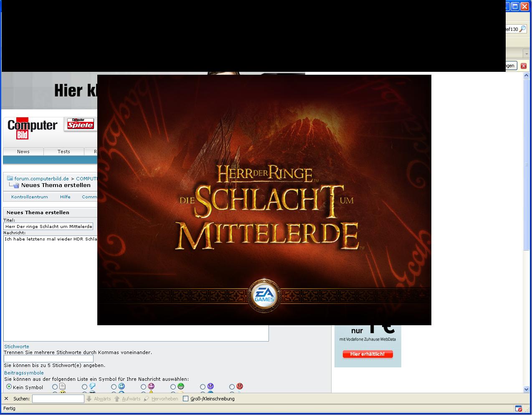Close the red notification bar X
This screenshot has height=415, width=532.
[524, 66]
